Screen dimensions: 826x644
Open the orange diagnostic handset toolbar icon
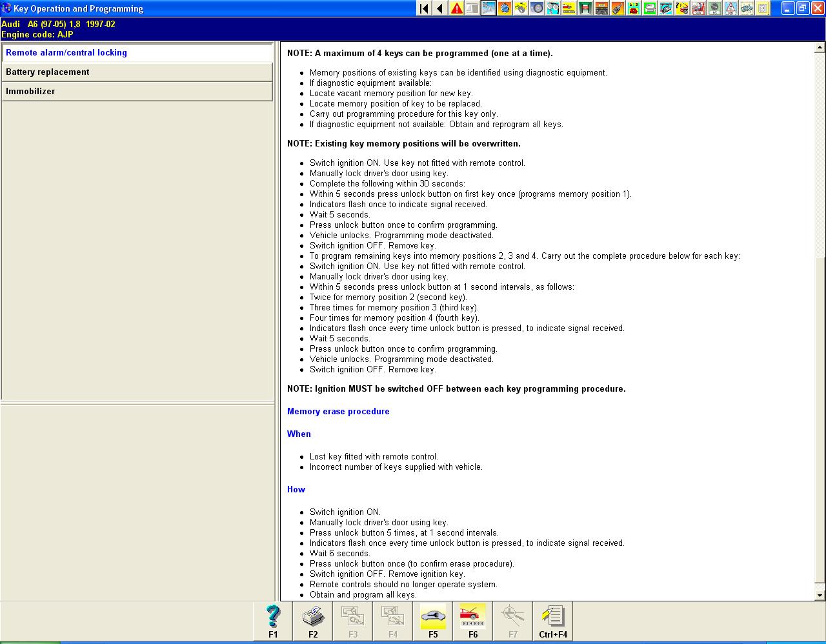coord(618,8)
